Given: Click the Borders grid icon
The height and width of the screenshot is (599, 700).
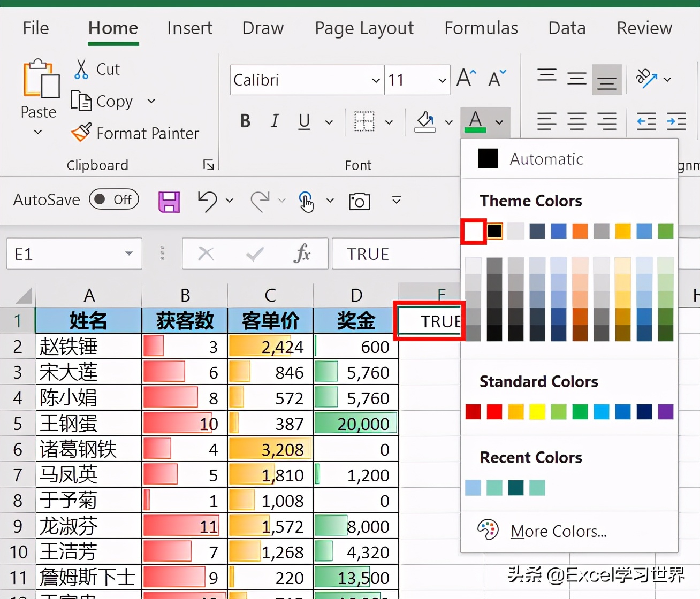Looking at the screenshot, I should pos(364,122).
